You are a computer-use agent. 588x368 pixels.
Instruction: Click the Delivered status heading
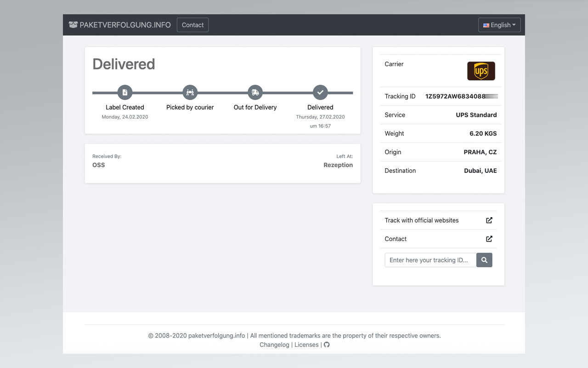(124, 64)
